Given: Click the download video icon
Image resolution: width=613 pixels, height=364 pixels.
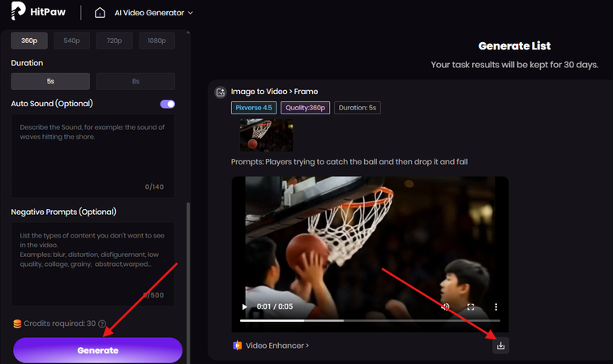Looking at the screenshot, I should click(500, 345).
